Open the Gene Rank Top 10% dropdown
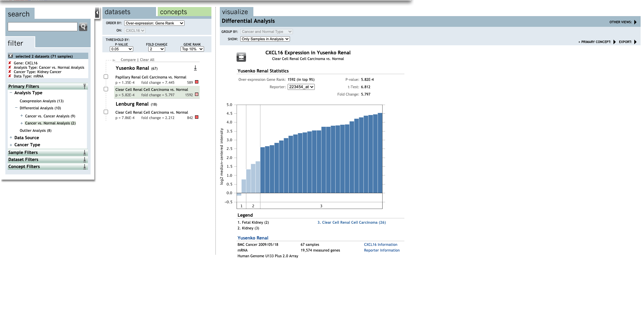The image size is (644, 324). click(192, 49)
